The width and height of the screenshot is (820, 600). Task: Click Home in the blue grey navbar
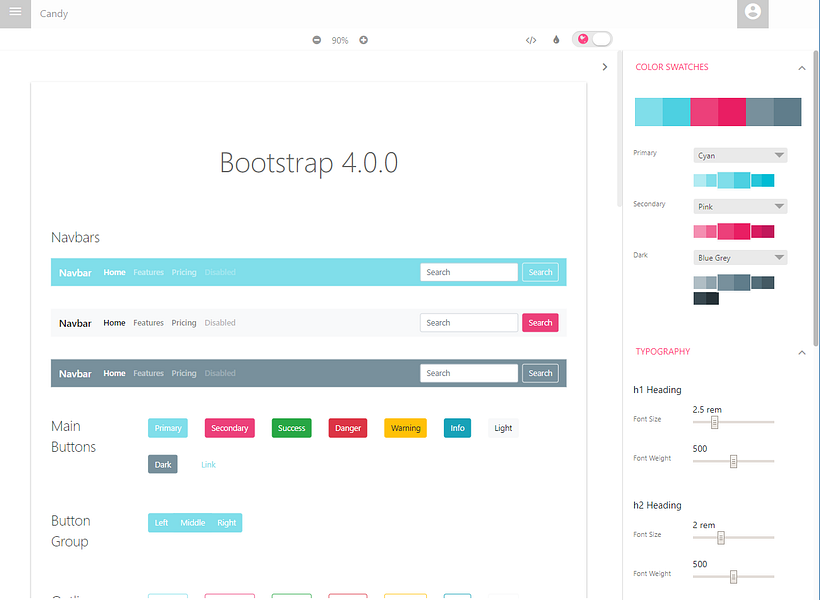tap(114, 373)
